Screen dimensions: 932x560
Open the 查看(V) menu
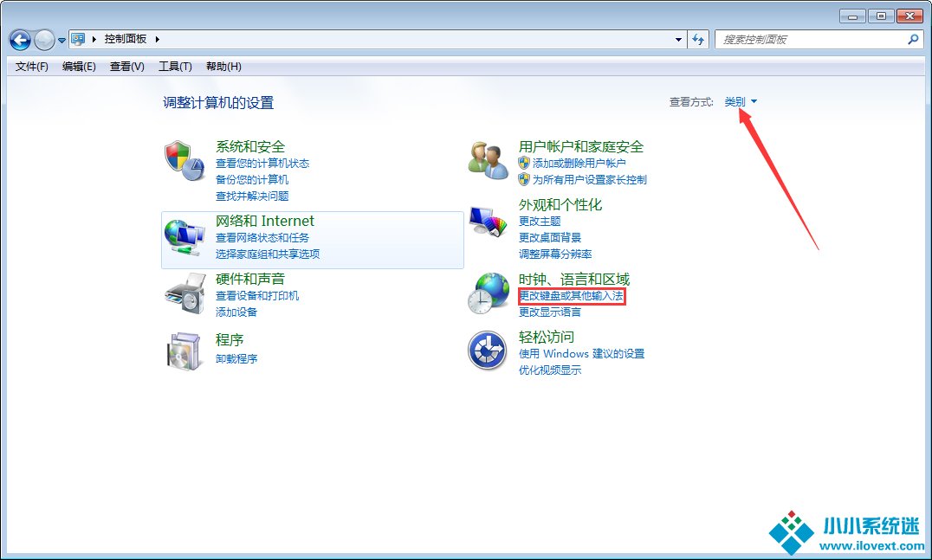[127, 67]
